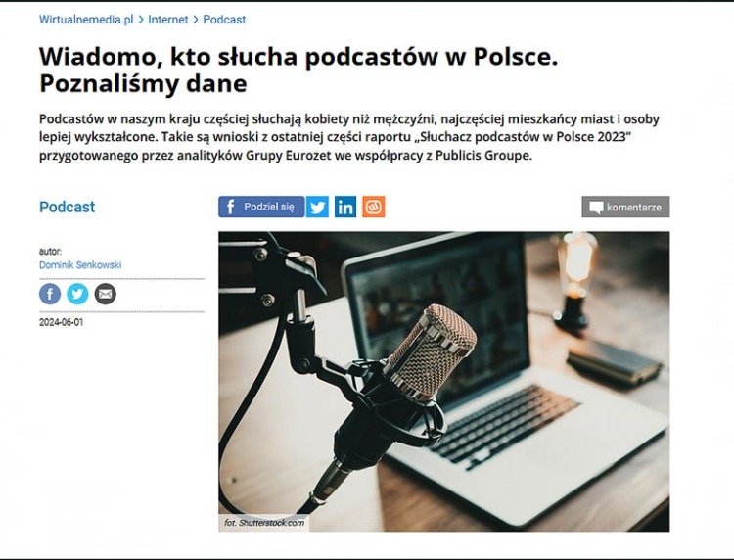Click the speech bubble icon in komentarze
The width and height of the screenshot is (734, 560).
click(x=596, y=208)
